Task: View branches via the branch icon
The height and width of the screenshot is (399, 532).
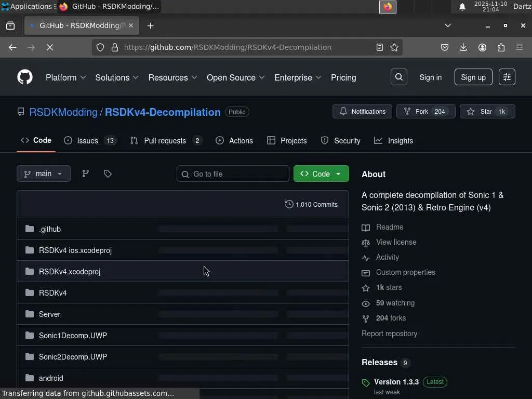Action: pos(86,174)
